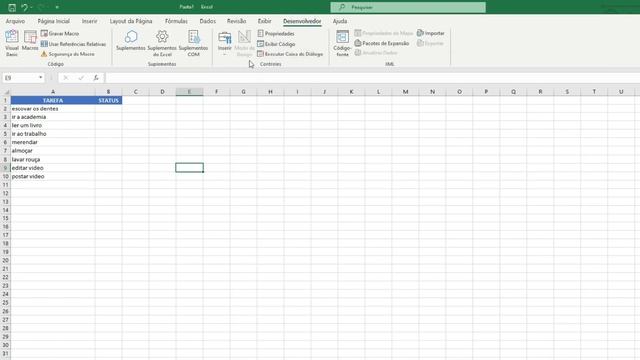This screenshot has width=640, height=360.
Task: Open the Arquivo tab
Action: [x=16, y=21]
